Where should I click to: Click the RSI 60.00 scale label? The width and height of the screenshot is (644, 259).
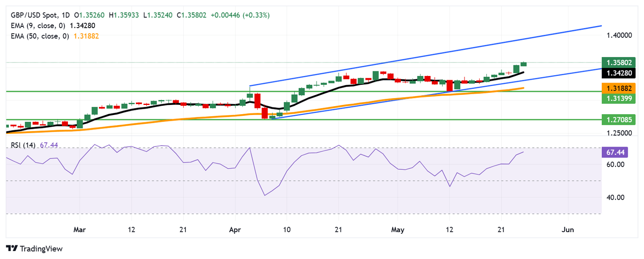click(x=615, y=165)
